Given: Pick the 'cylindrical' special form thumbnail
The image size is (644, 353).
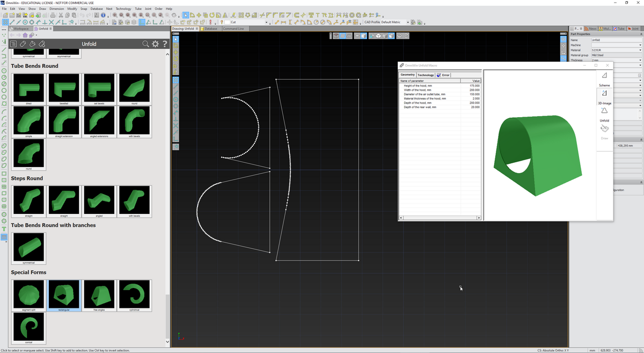Looking at the screenshot, I should (134, 296).
